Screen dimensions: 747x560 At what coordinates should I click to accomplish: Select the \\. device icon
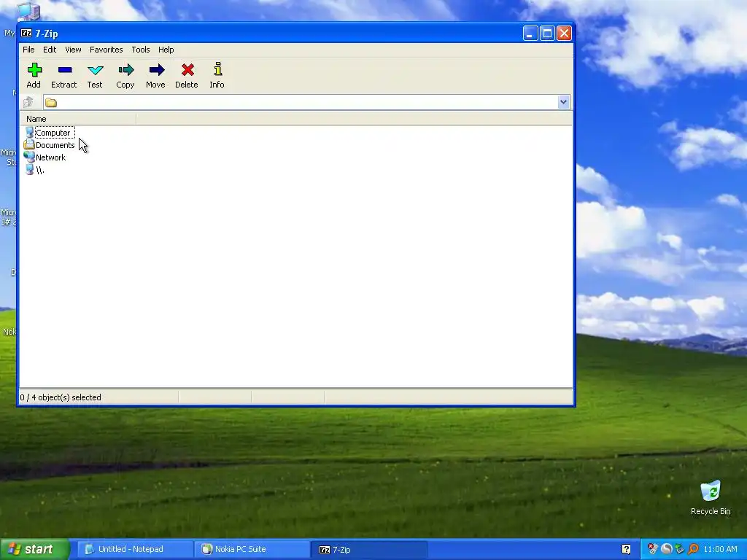coord(29,169)
